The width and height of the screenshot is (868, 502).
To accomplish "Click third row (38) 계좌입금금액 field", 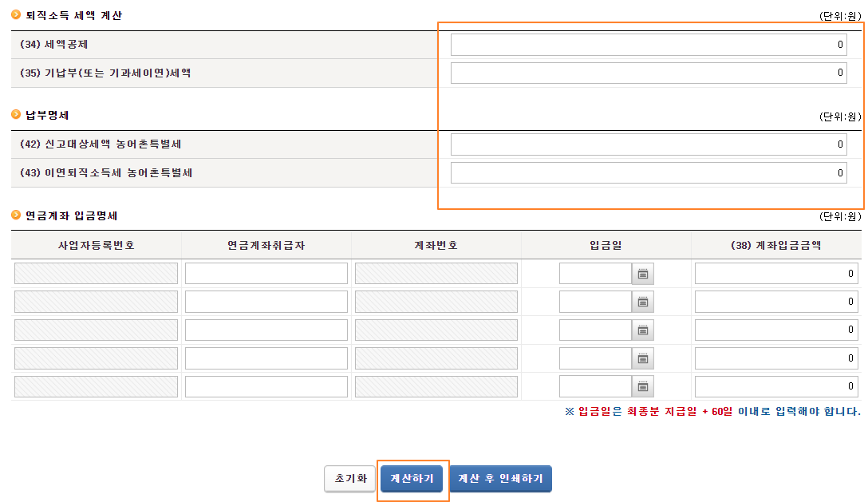I will pyautogui.click(x=777, y=330).
